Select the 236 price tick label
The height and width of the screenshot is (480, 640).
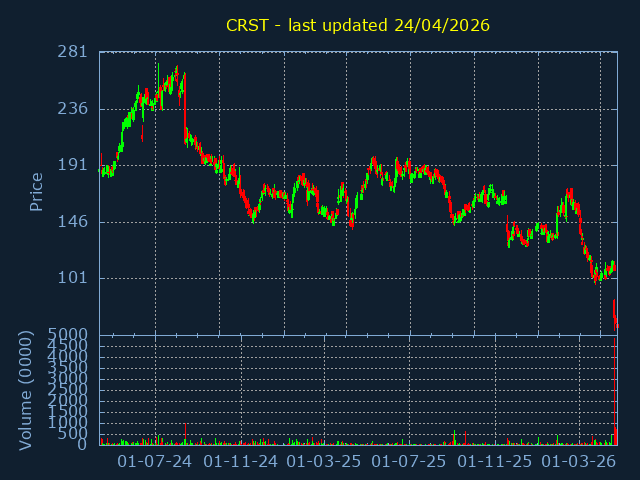74,109
